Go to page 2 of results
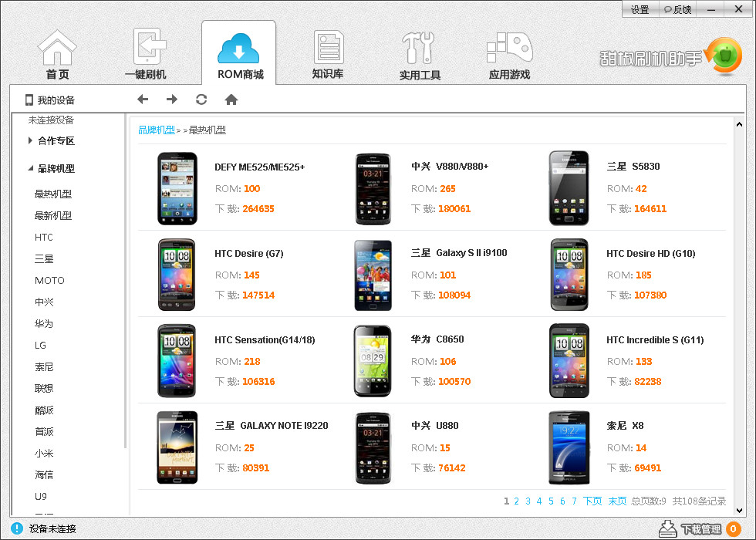This screenshot has height=540, width=756. [x=516, y=501]
